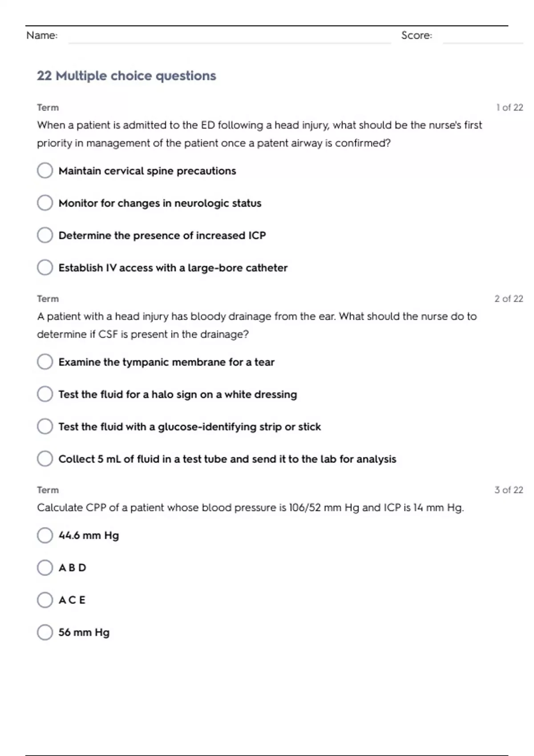
Task: Click the bloody ear drainage question text
Action: (x=256, y=325)
